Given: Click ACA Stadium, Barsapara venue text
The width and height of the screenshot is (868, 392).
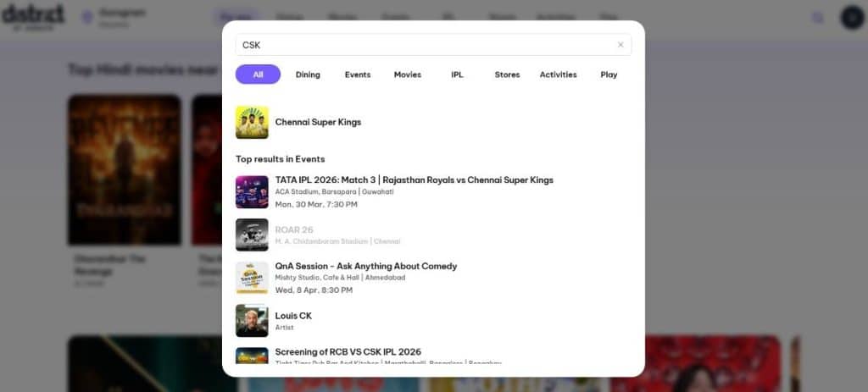Looking at the screenshot, I should point(334,192).
